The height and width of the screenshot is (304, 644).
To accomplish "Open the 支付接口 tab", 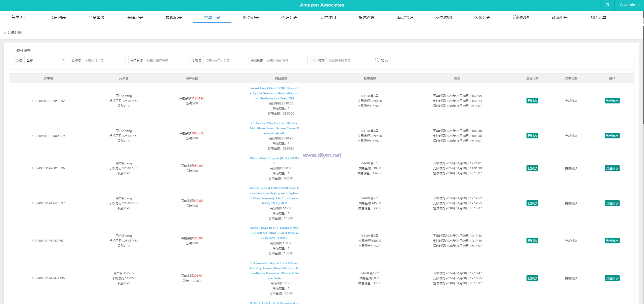I will (x=328, y=17).
